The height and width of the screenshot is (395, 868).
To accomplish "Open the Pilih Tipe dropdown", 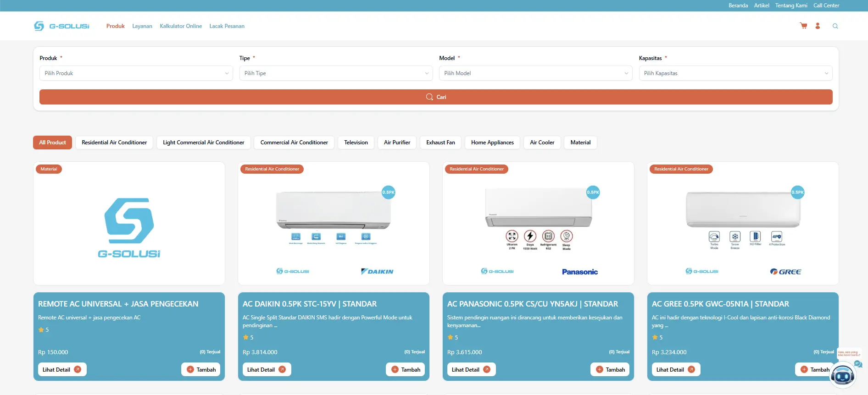I will click(336, 73).
